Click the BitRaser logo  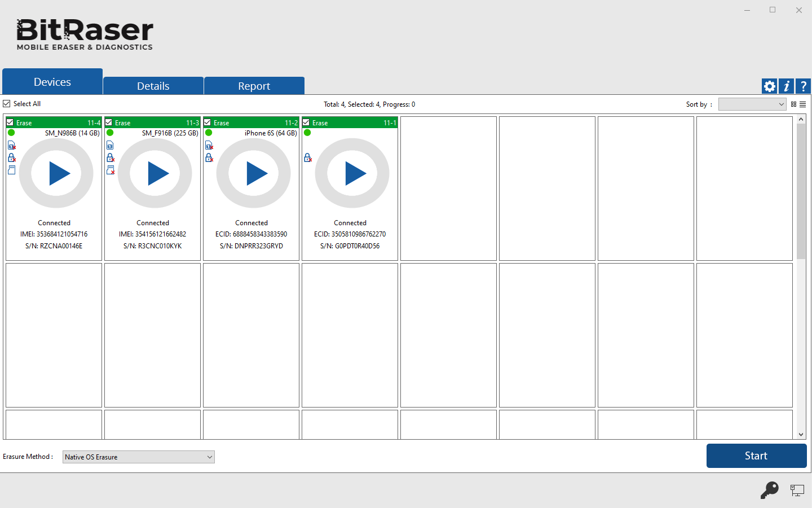click(x=85, y=34)
